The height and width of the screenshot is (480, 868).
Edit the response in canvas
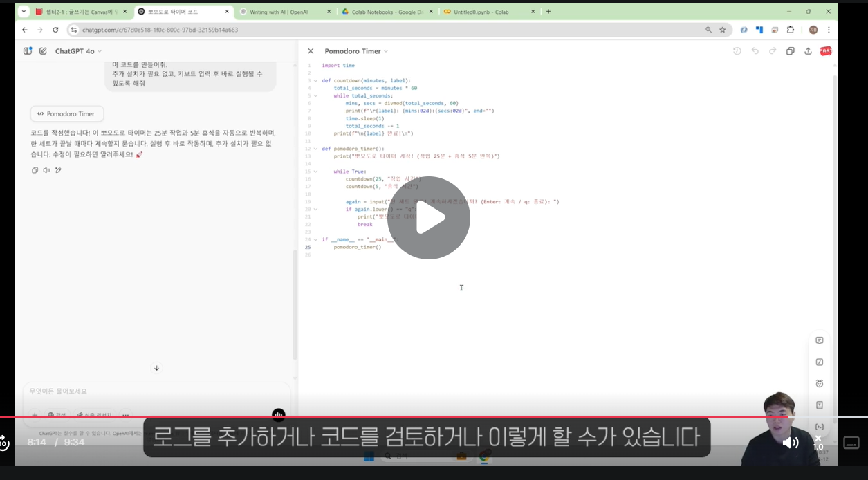tap(58, 170)
